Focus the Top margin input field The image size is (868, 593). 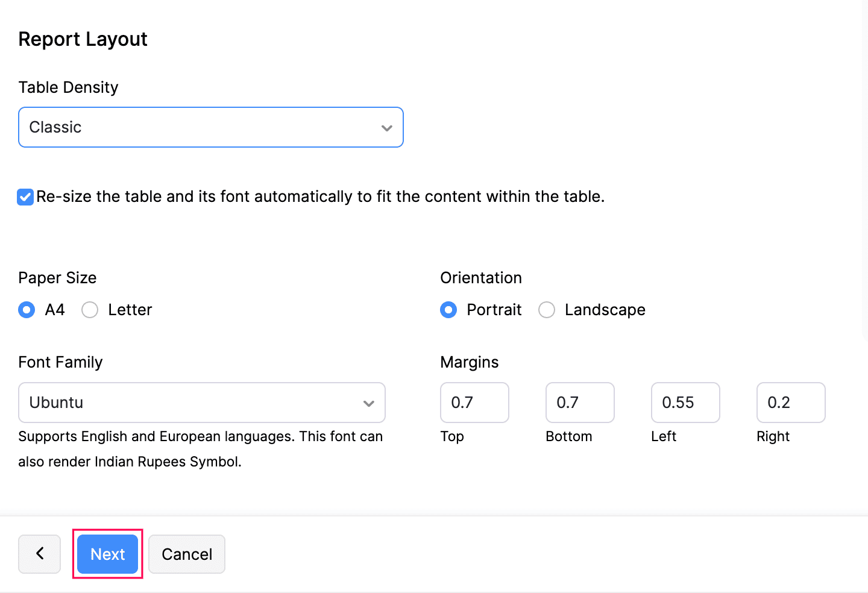474,403
